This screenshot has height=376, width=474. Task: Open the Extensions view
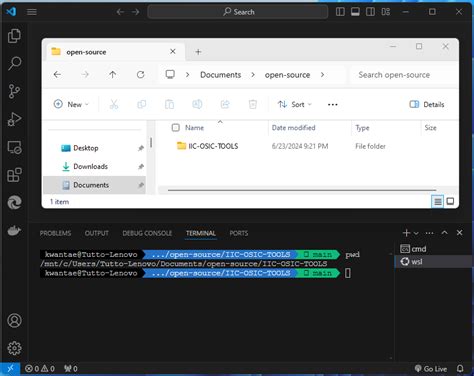(x=14, y=175)
